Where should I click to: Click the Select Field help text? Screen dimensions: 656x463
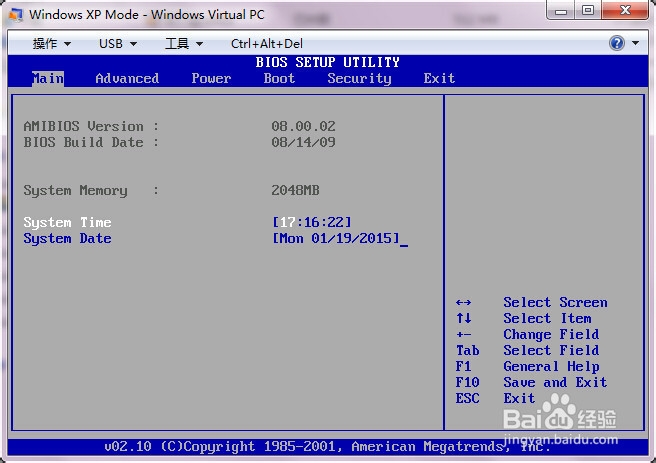[551, 350]
